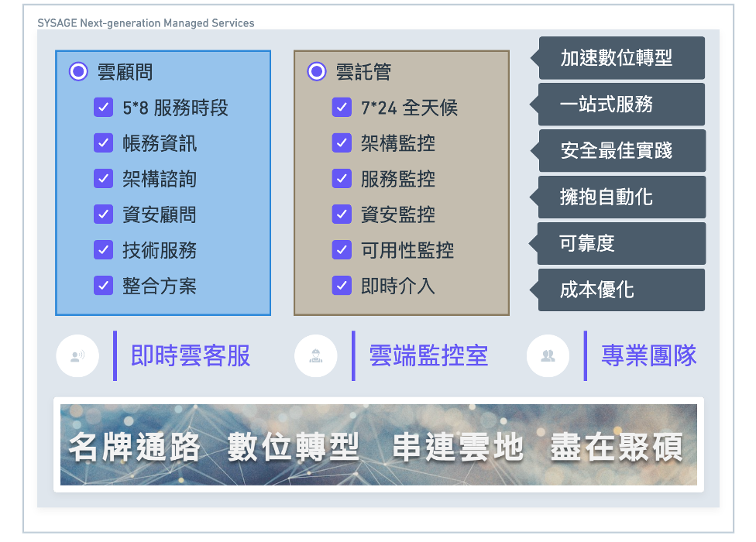Viewport: 756px width, 542px height.
Task: Toggle the 7*24 全天候 checkbox
Action: click(x=342, y=108)
